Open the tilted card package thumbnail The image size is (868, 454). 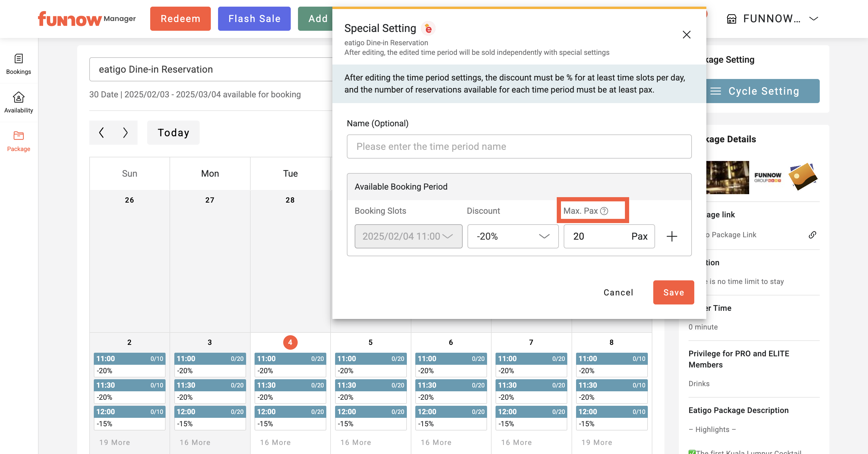[803, 176]
